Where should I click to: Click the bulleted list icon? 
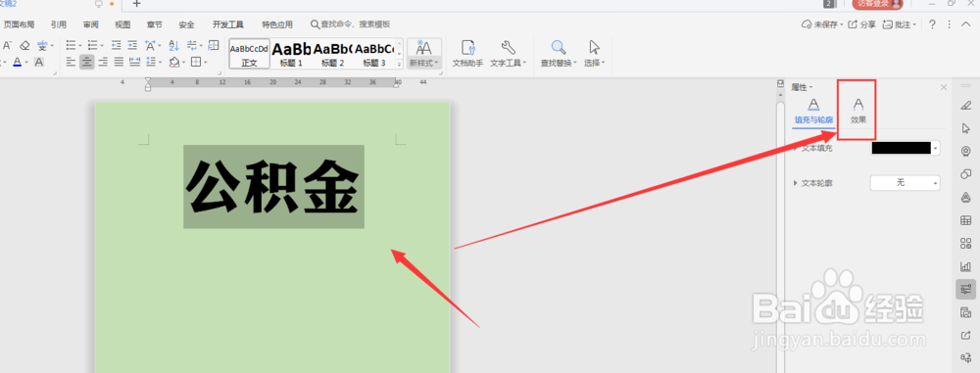click(x=71, y=46)
